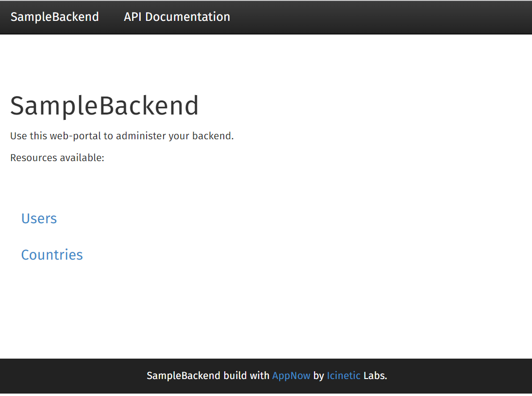Follow the AppNow link in footer

(291, 376)
